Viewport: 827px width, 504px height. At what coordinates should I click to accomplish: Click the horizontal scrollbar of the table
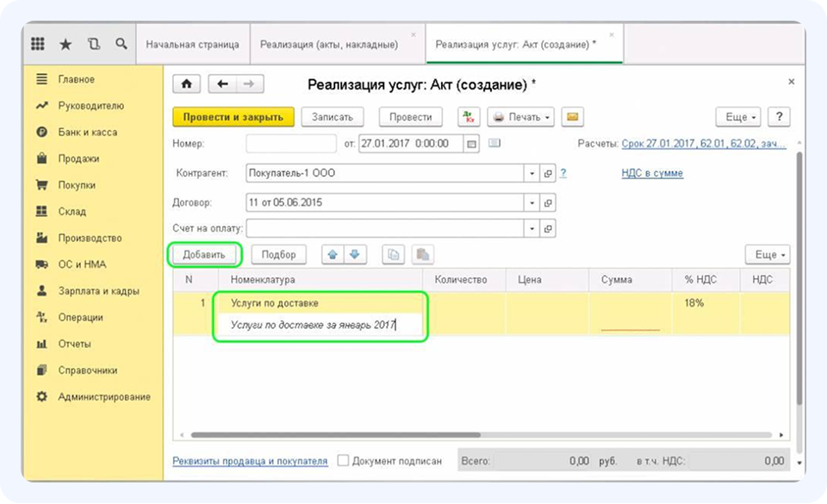(431, 436)
